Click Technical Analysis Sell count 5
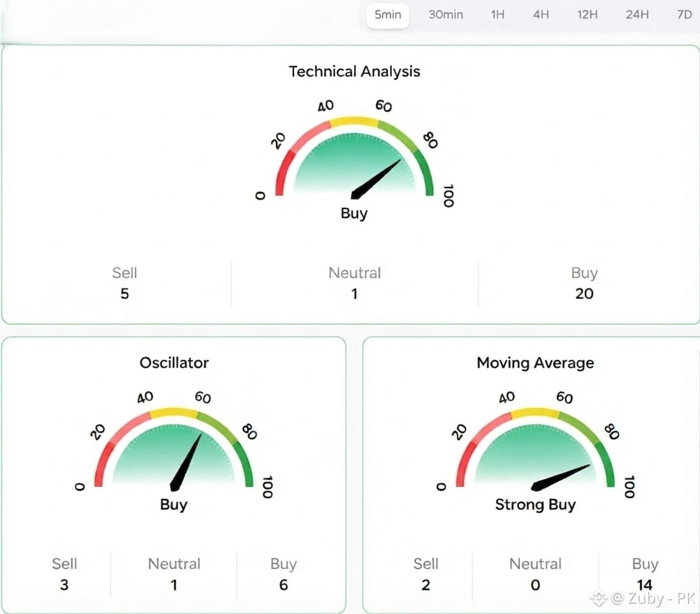This screenshot has height=614, width=700. coord(125,294)
